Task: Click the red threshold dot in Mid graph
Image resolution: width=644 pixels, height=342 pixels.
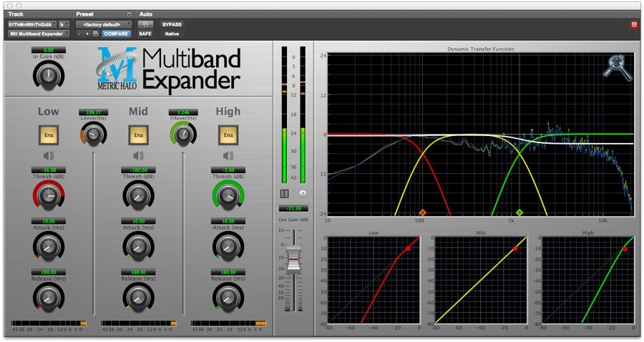Action: point(515,248)
